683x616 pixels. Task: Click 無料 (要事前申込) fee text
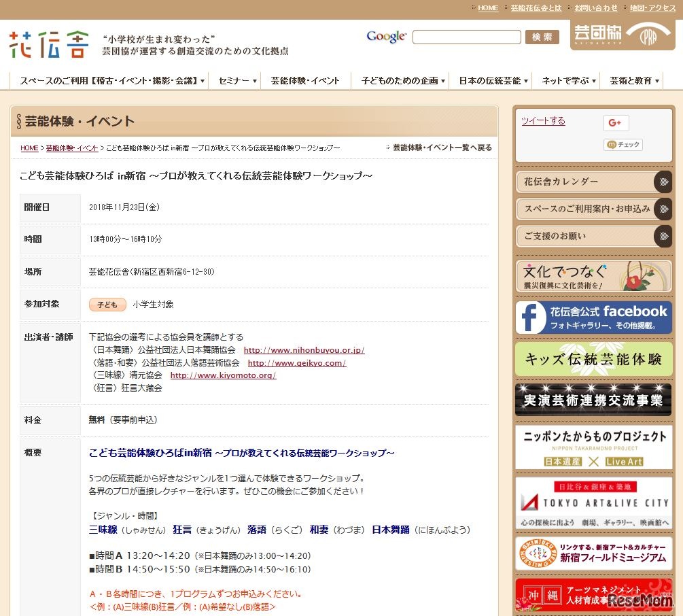[123, 420]
